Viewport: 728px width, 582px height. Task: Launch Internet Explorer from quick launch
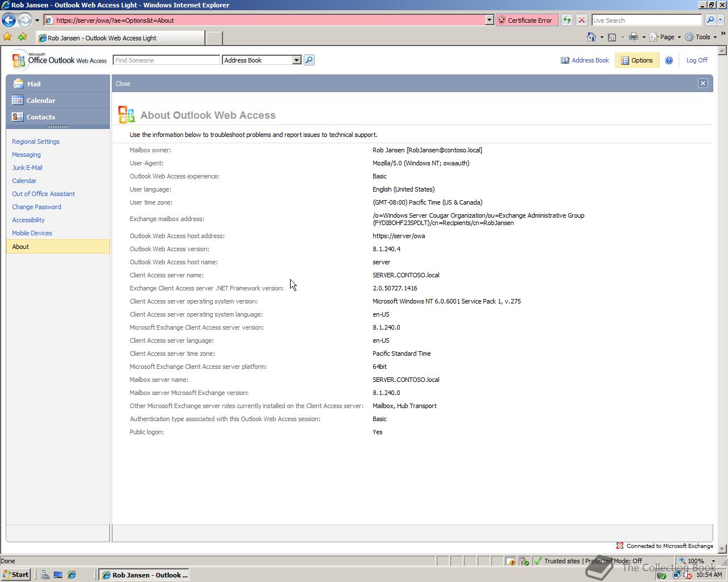point(72,575)
